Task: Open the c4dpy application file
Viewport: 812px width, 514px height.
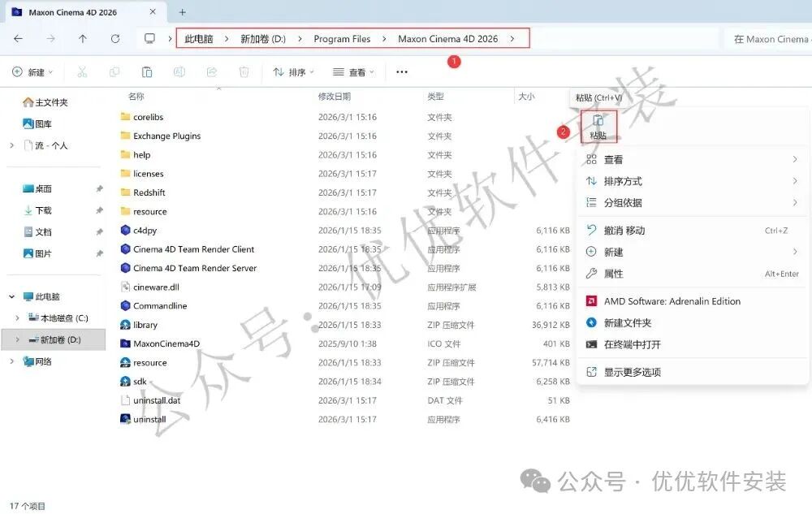Action: [x=145, y=231]
